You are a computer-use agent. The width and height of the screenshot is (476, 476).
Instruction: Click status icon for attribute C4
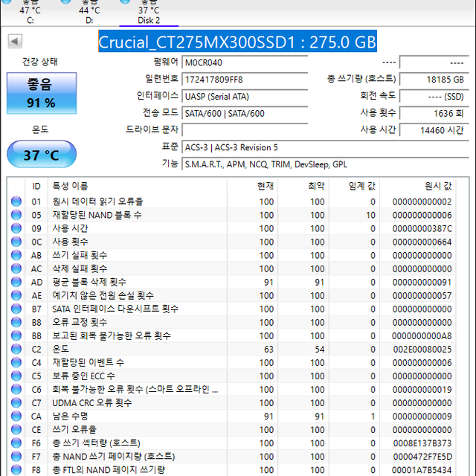coord(16,362)
